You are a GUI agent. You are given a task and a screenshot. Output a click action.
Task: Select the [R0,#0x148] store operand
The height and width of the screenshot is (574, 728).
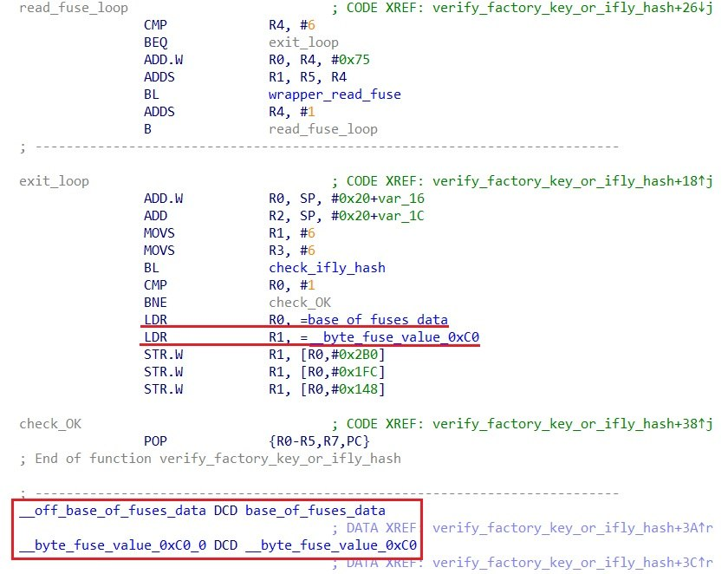(342, 389)
